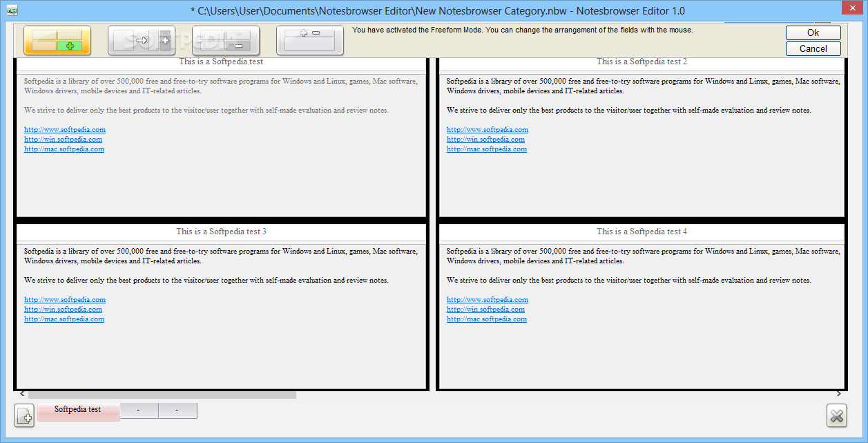
Task: Open http://www.softpedia.com link in Softpedia test note
Action: tap(65, 130)
